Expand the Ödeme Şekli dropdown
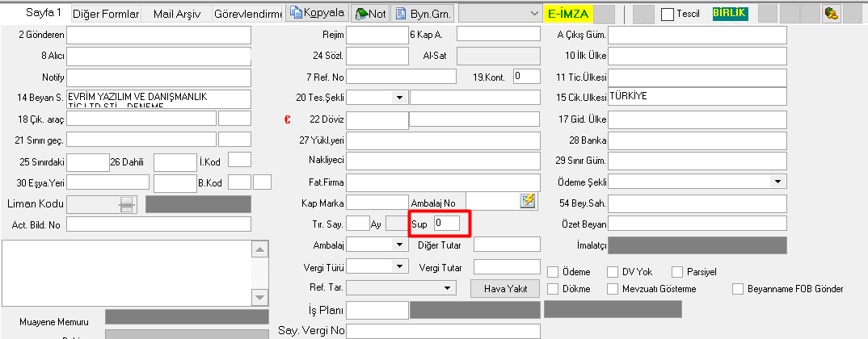 click(x=777, y=181)
